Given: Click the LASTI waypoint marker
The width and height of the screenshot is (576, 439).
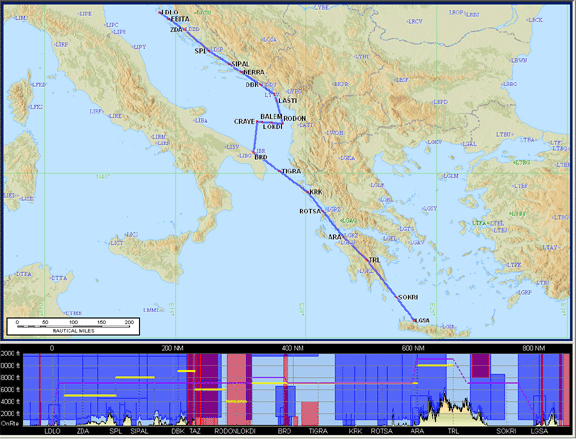Looking at the screenshot, I should tap(288, 101).
